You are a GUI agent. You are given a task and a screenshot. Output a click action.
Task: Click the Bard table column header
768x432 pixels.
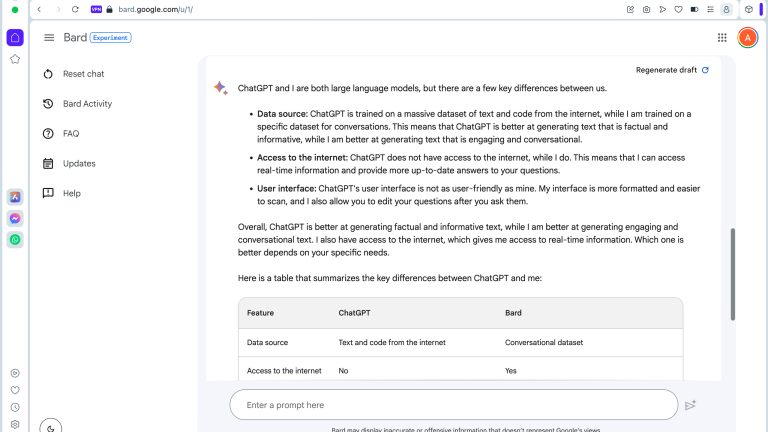(513, 313)
